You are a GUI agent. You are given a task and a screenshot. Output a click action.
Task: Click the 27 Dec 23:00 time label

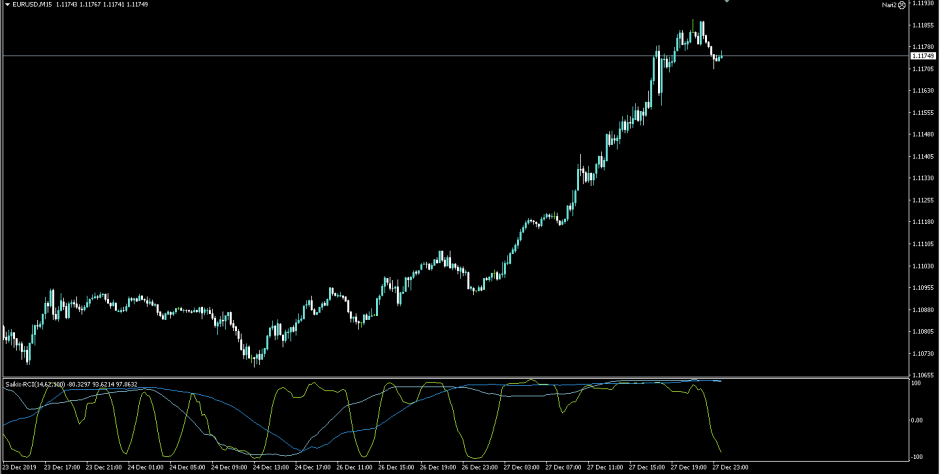coord(730,467)
